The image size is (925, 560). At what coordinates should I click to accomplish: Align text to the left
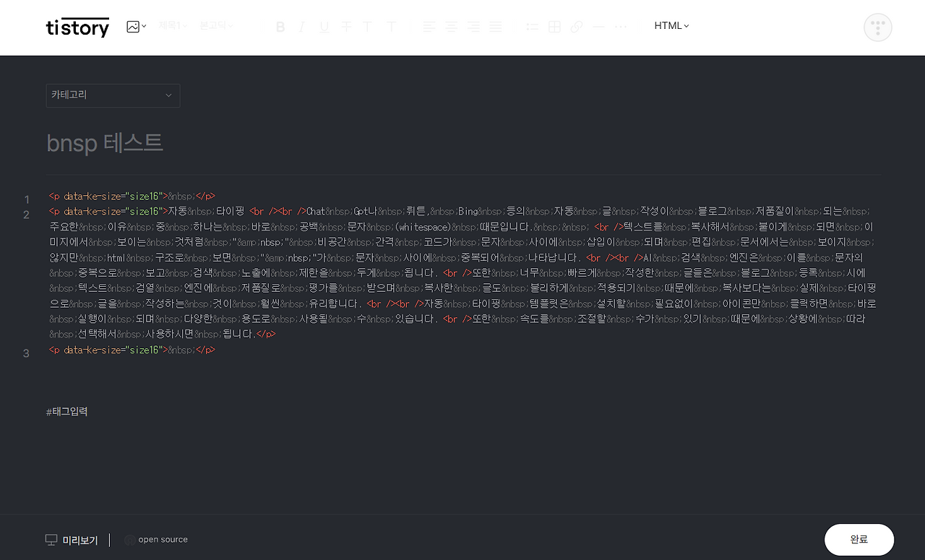tap(429, 27)
